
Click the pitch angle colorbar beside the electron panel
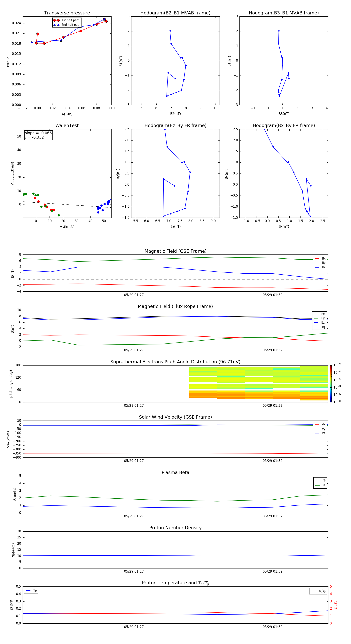coord(331,384)
